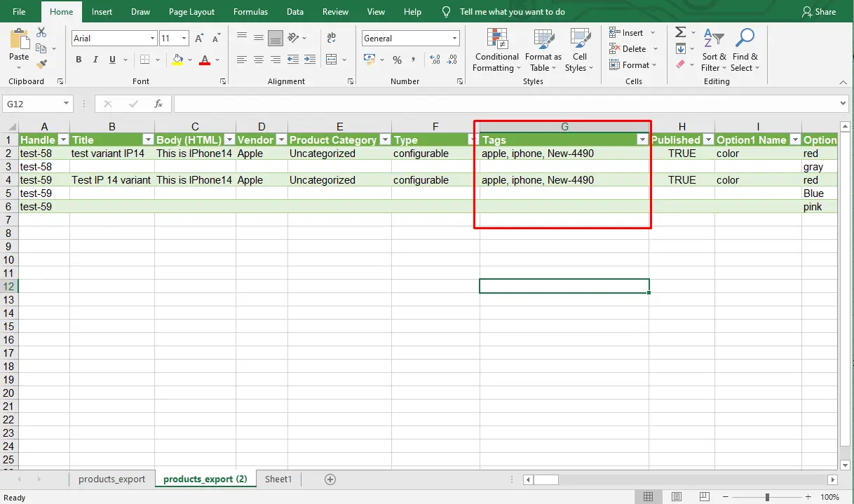854x504 pixels.
Task: Open the Tags column filter arrow
Action: coord(642,139)
